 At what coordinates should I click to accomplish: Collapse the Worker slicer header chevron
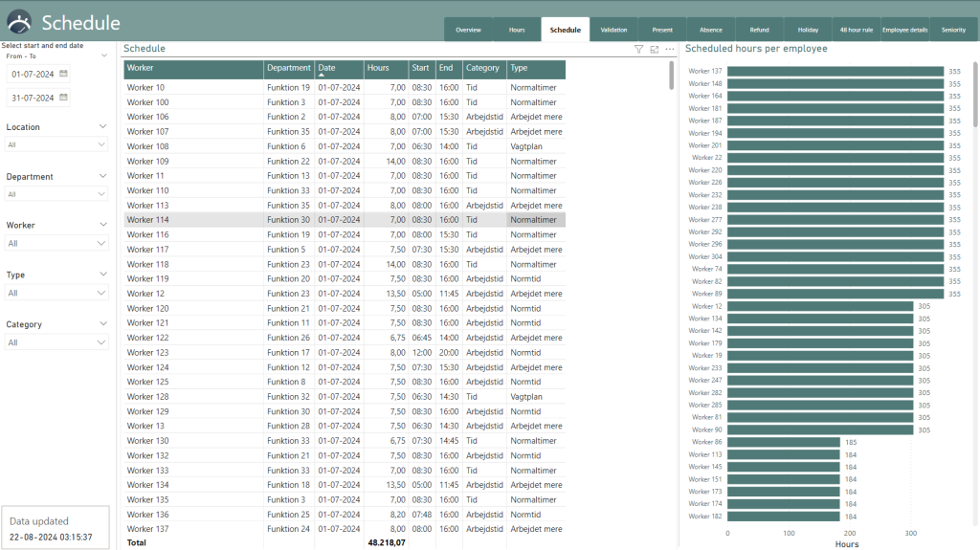[x=102, y=225]
